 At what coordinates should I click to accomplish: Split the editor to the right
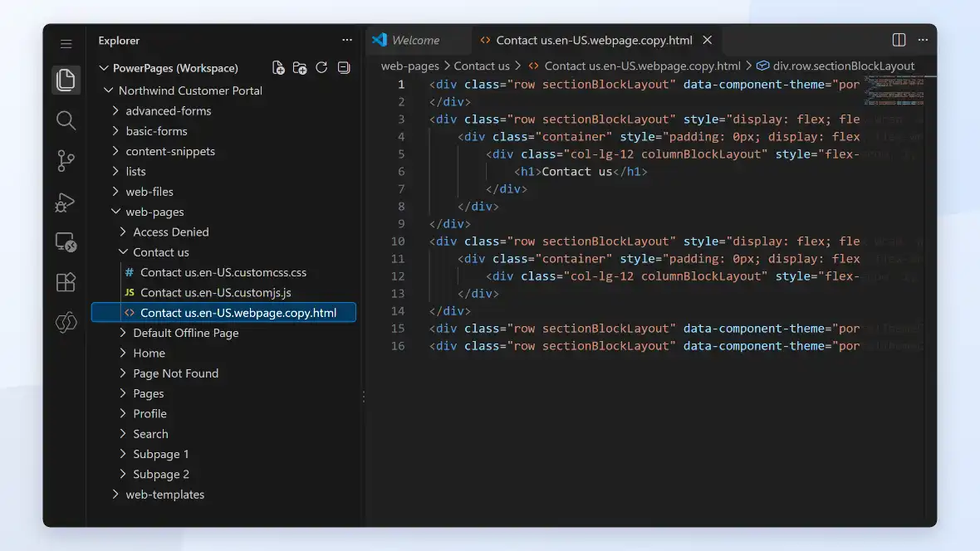(899, 40)
